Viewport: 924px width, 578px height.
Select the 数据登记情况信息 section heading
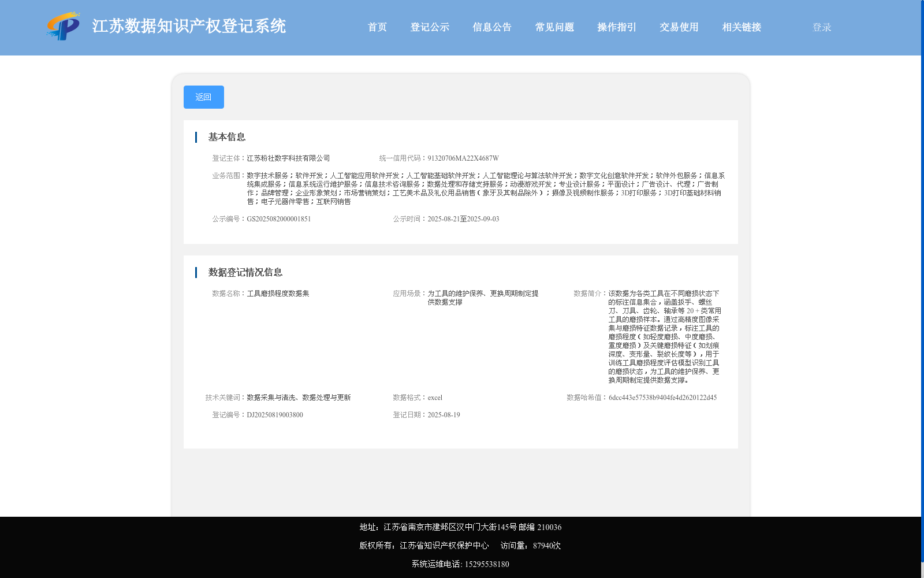(x=245, y=272)
